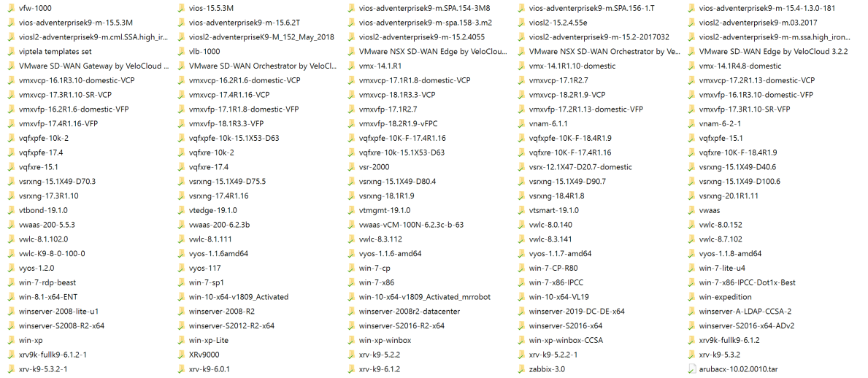Select 'vyos-1.1.8-amd64' folder name
The height and width of the screenshot is (378, 868).
[730, 253]
